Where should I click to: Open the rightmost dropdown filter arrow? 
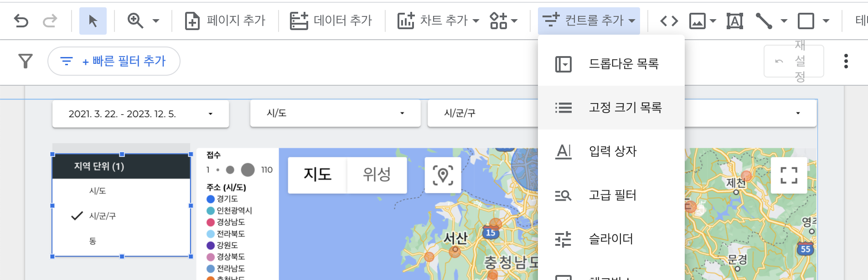[x=798, y=113]
